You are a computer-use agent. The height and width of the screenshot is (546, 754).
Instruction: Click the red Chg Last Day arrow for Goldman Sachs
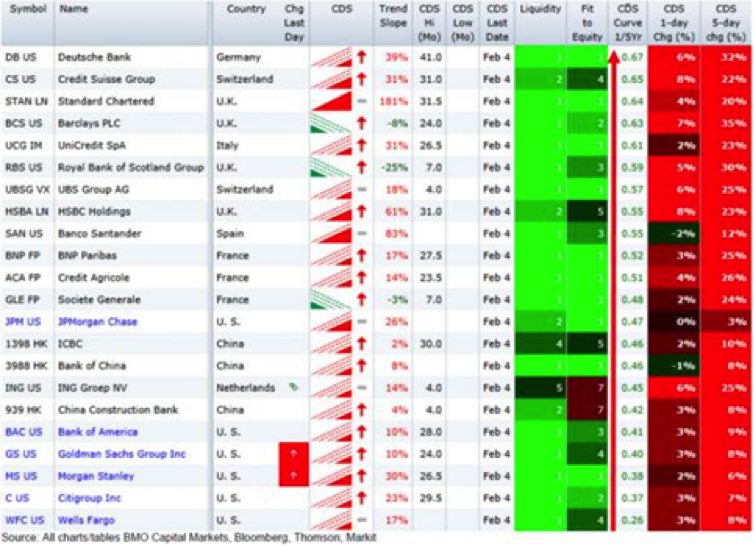click(x=294, y=454)
